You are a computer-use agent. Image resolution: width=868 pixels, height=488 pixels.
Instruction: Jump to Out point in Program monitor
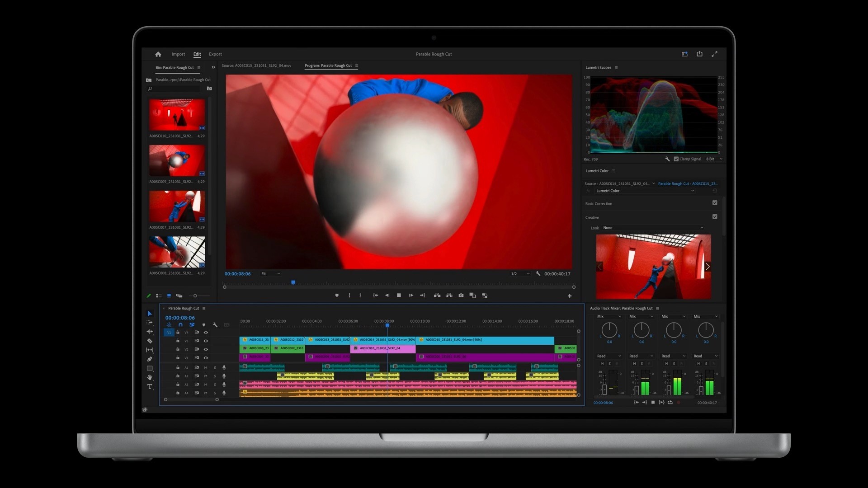[423, 296]
